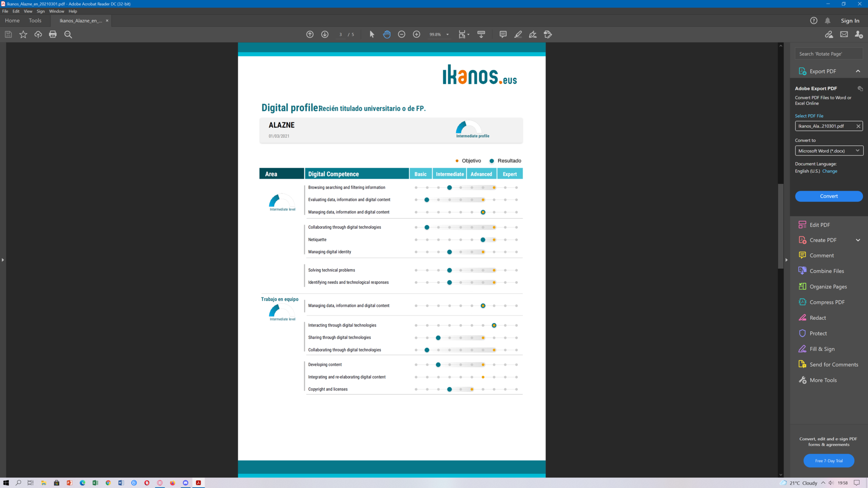This screenshot has height=488, width=868.
Task: Click the Selection arrow tool
Action: click(372, 34)
